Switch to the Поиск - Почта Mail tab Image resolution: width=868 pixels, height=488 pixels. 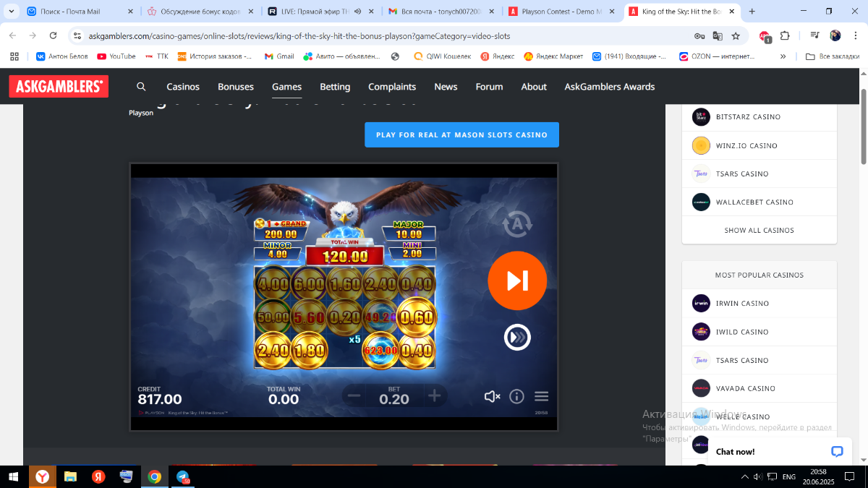(78, 12)
